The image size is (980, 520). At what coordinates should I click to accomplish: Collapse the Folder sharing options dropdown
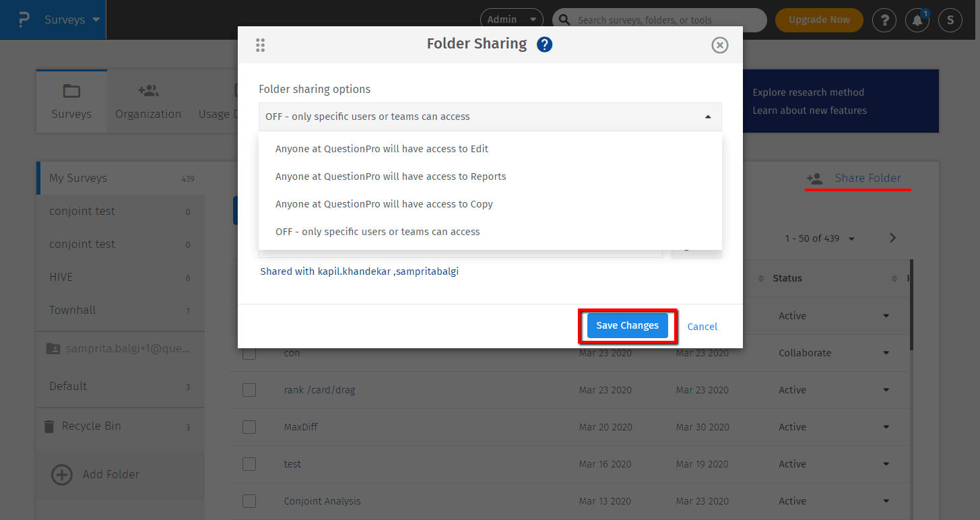point(708,116)
